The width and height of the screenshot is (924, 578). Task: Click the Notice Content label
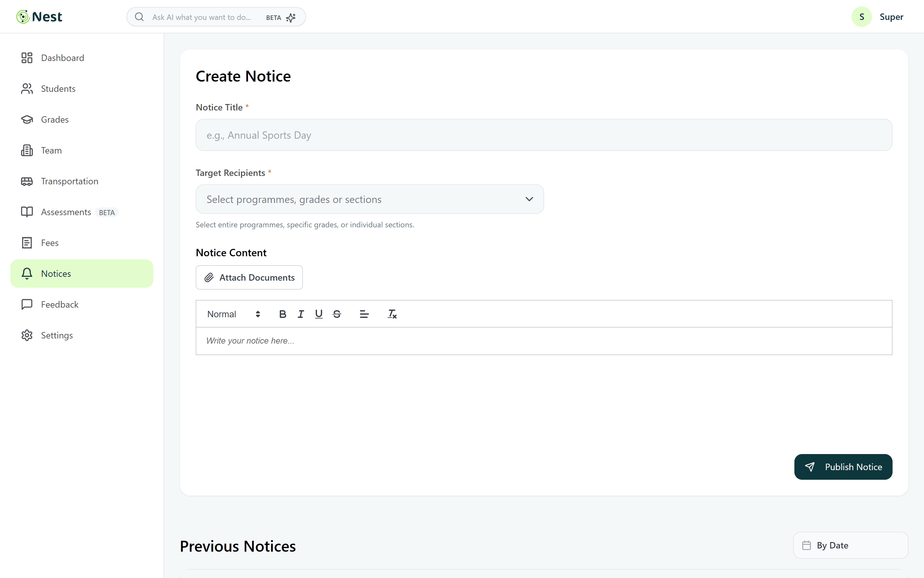pyautogui.click(x=231, y=253)
